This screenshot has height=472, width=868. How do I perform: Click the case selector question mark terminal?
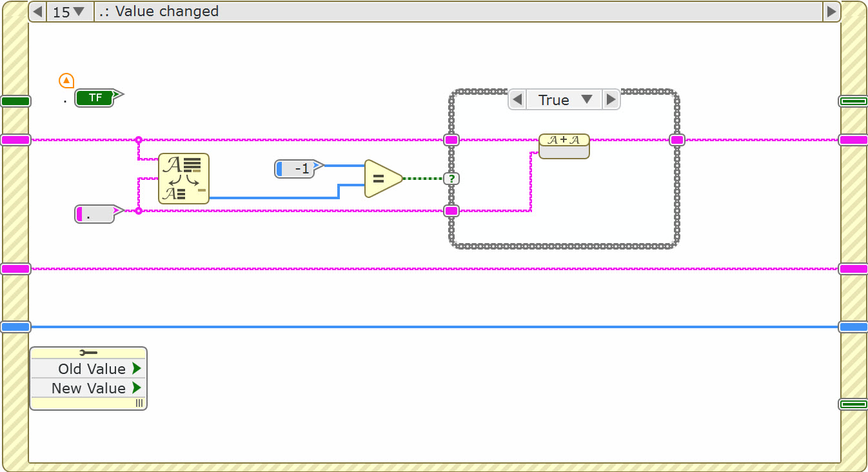(452, 178)
